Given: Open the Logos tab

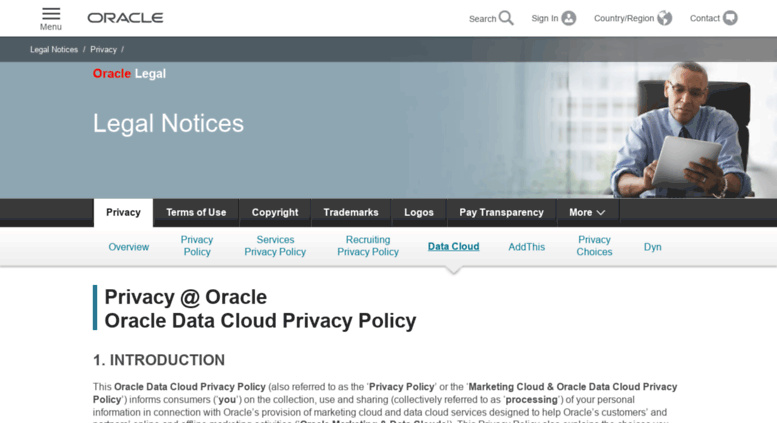Looking at the screenshot, I should [419, 212].
